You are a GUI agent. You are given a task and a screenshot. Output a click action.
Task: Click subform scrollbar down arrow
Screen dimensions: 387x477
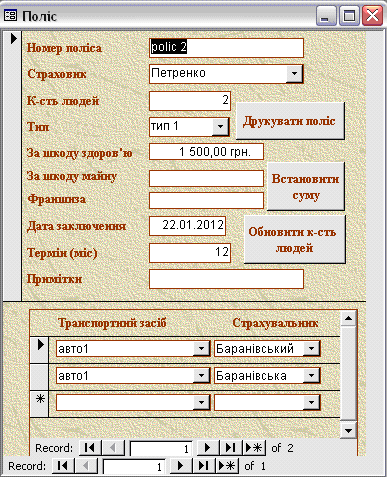pyautogui.click(x=349, y=431)
